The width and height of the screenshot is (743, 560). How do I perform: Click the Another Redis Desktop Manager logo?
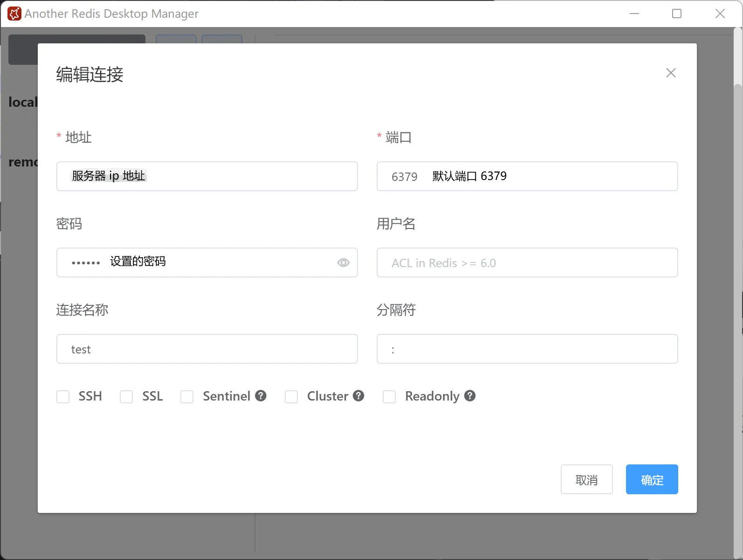pyautogui.click(x=14, y=14)
